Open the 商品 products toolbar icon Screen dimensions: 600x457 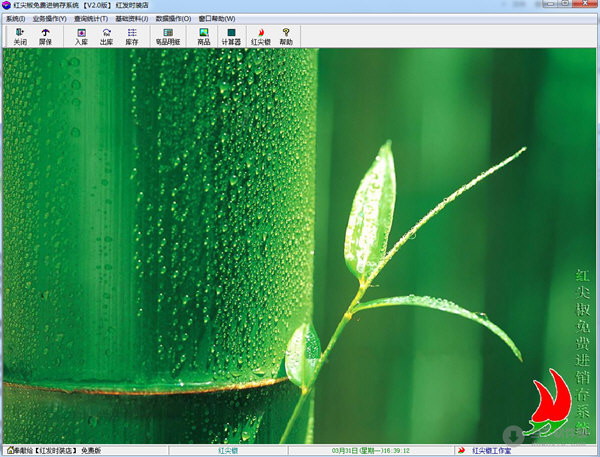point(204,37)
